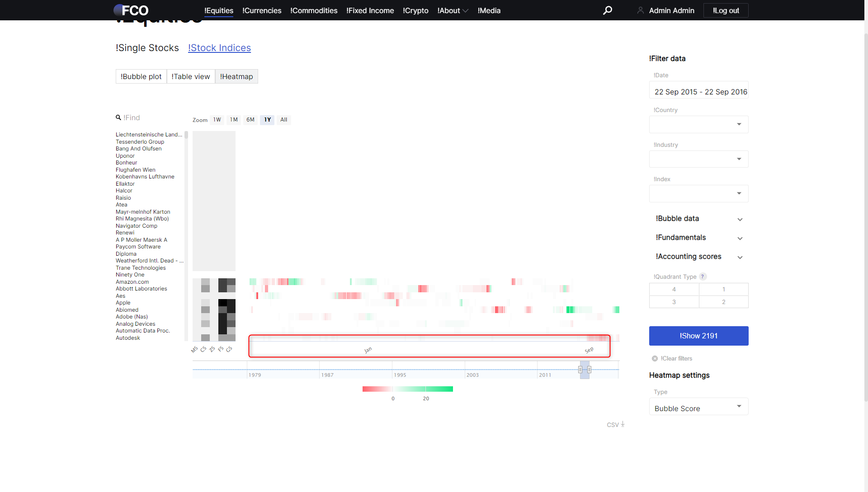Image resolution: width=868 pixels, height=492 pixels.
Task: Click the Clear filters x icon
Action: click(655, 358)
